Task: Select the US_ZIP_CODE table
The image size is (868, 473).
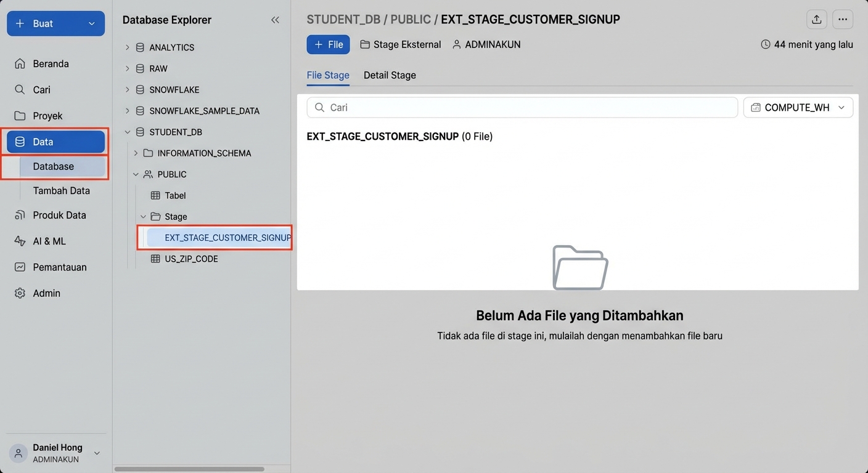Action: click(191, 259)
